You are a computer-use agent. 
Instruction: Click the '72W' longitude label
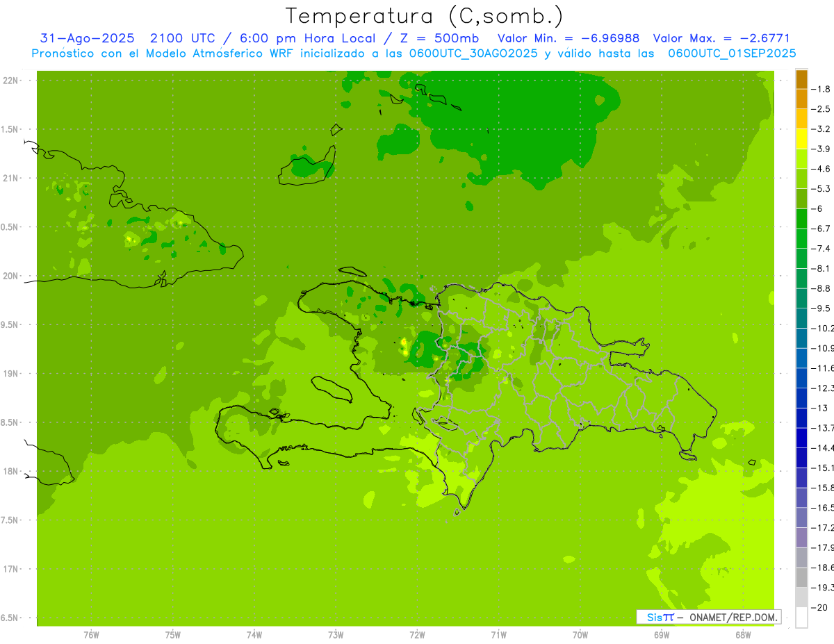pos(417,635)
